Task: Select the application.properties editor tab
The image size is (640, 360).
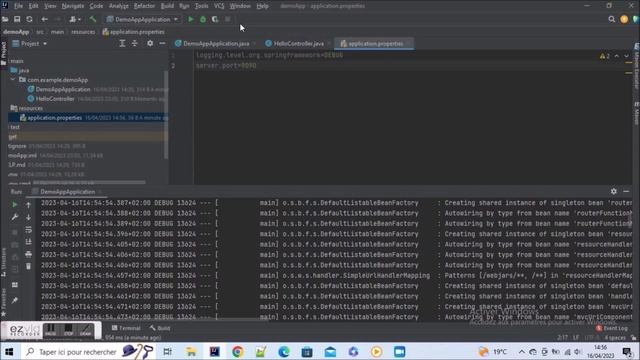Action: (374, 43)
